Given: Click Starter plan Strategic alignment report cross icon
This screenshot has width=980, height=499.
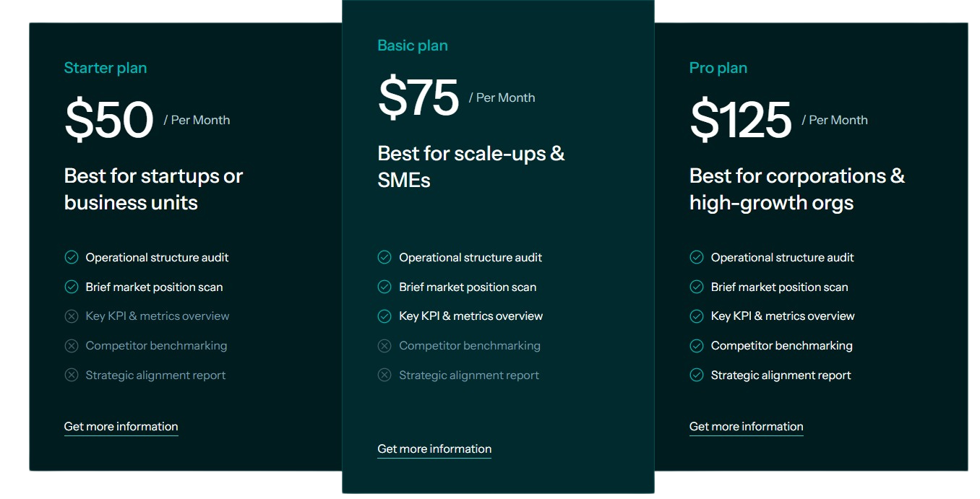Looking at the screenshot, I should (x=72, y=375).
